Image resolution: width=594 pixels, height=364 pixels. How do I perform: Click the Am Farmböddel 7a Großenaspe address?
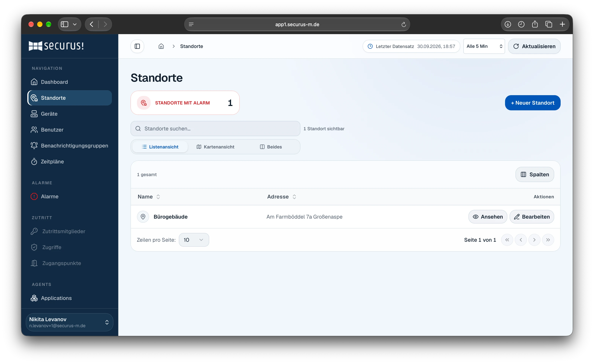tap(304, 217)
